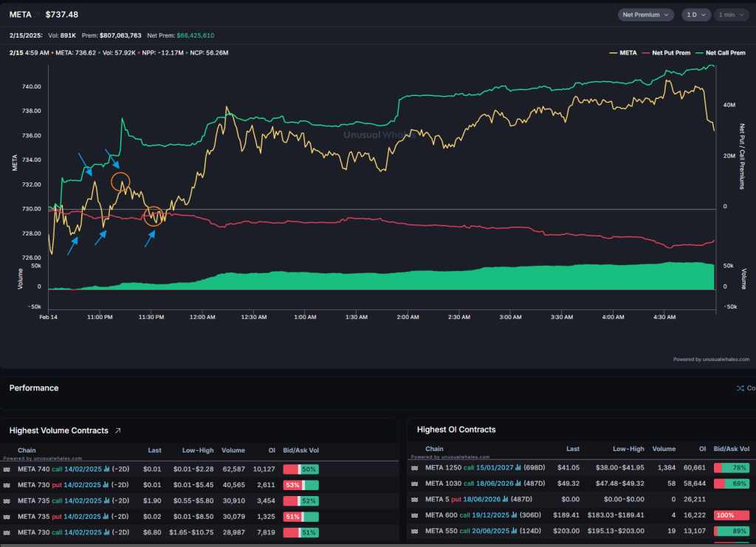Click chart icon on META 1250 call row
The height and width of the screenshot is (547, 756).
(516, 467)
